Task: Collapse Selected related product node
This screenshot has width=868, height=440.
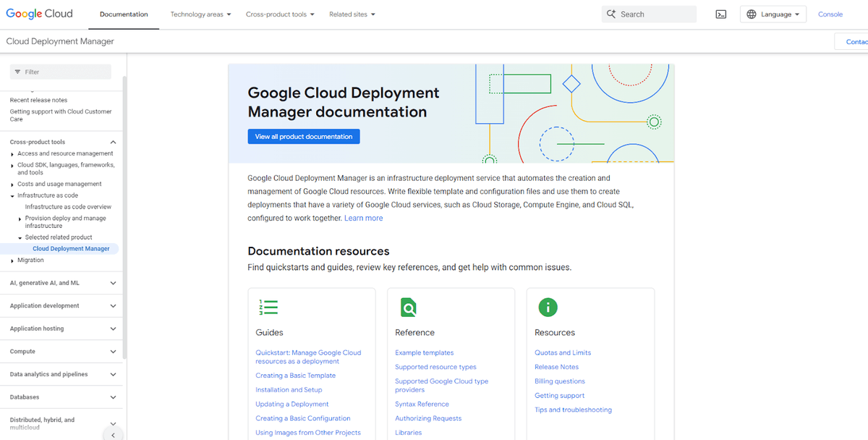Action: click(20, 238)
